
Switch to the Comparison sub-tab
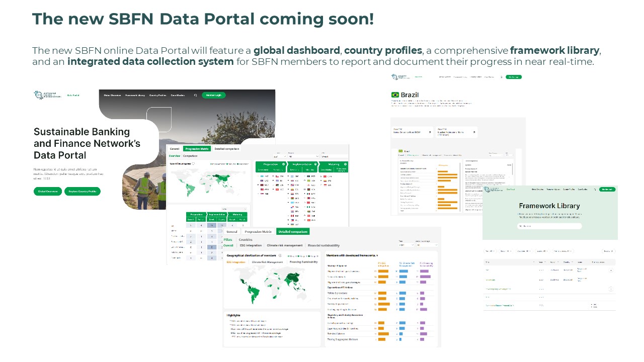point(190,156)
